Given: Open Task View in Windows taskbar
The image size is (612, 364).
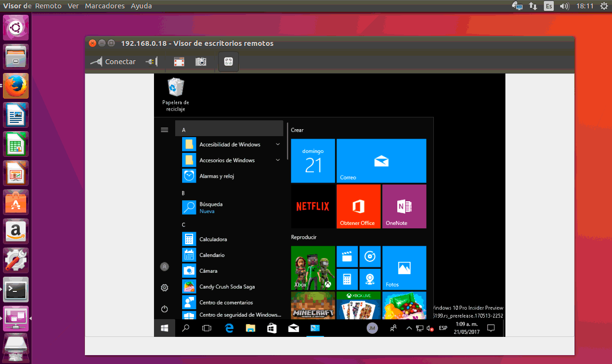Looking at the screenshot, I should pos(207,328).
